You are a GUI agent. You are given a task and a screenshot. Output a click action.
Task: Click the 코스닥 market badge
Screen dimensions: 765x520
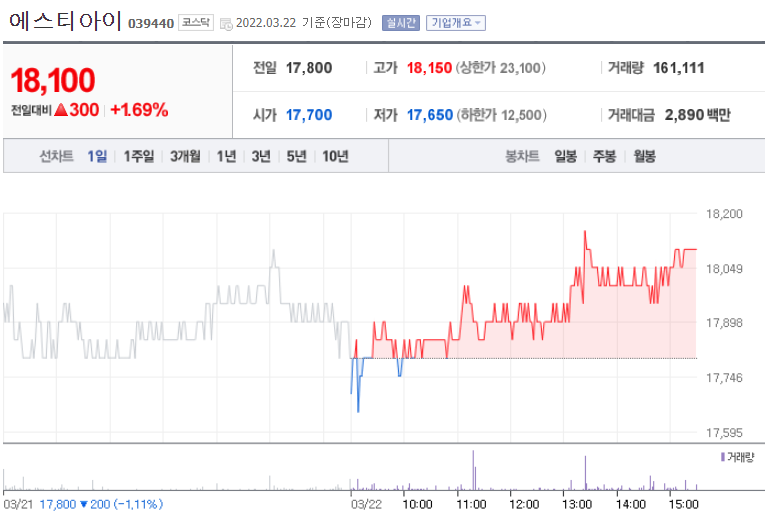(196, 22)
